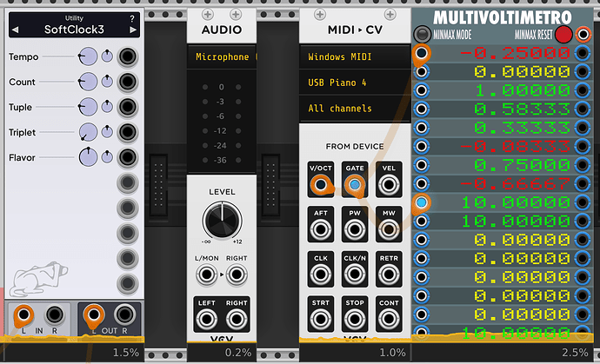Image resolution: width=600 pixels, height=364 pixels.
Task: Click the output jack for 1.00000 row
Action: tap(583, 90)
